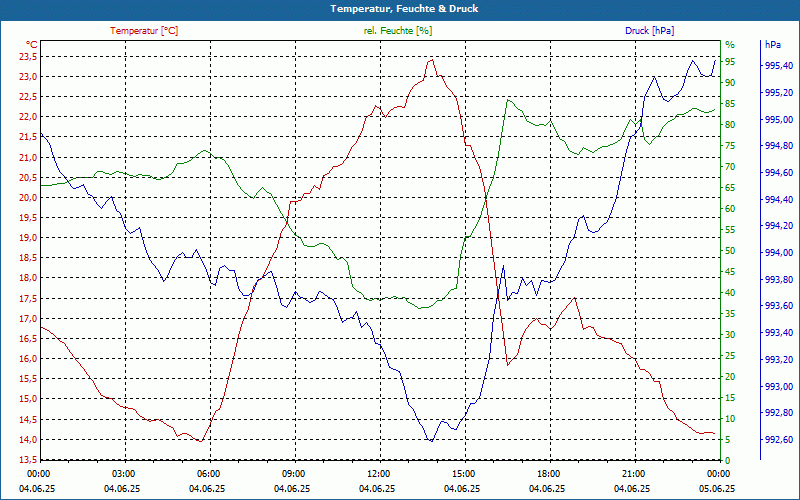Click the '18:00' time axis label
The image size is (800, 500).
pos(549,473)
